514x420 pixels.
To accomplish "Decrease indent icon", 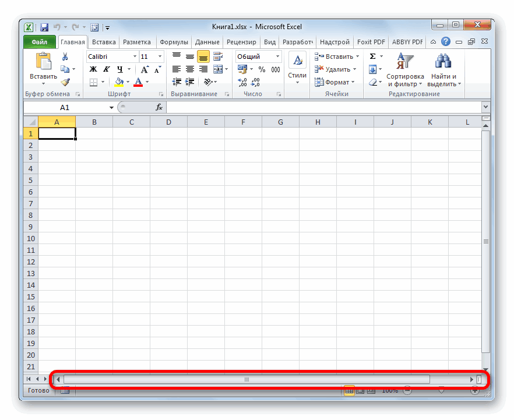I will coord(177,82).
